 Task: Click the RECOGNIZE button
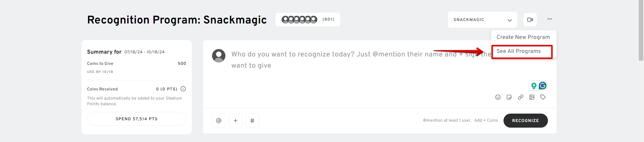click(x=526, y=121)
